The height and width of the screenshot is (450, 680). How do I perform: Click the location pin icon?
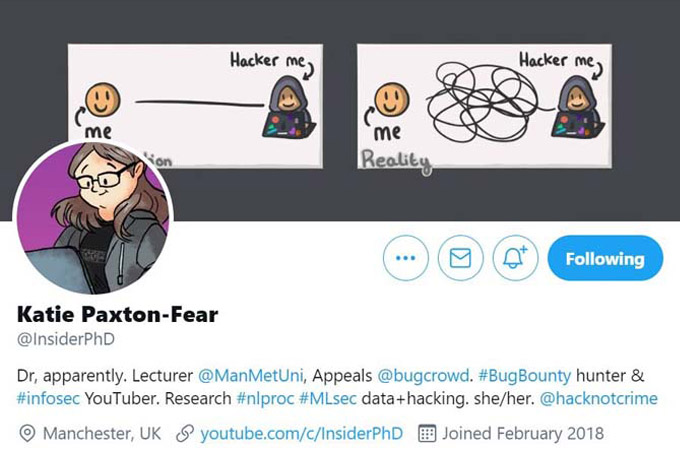(x=27, y=434)
